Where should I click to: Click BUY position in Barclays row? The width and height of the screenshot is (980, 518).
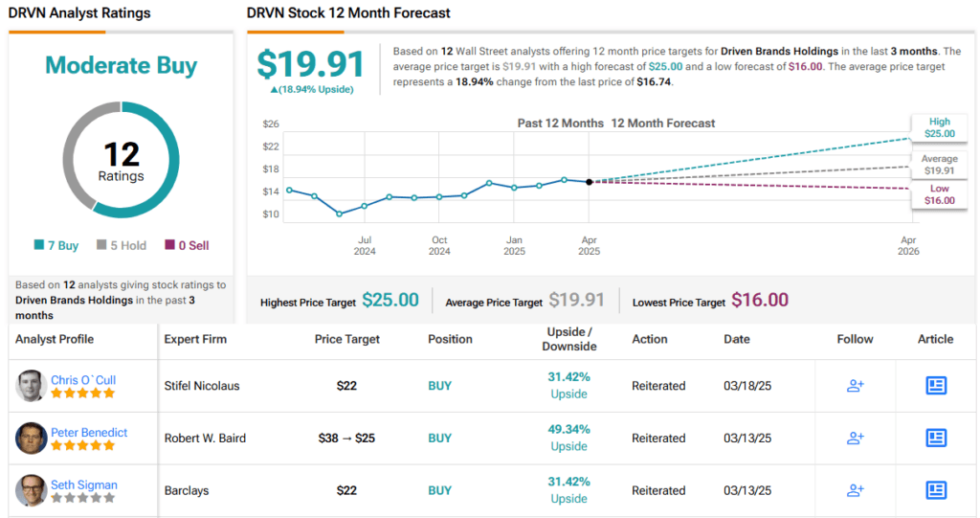[439, 491]
